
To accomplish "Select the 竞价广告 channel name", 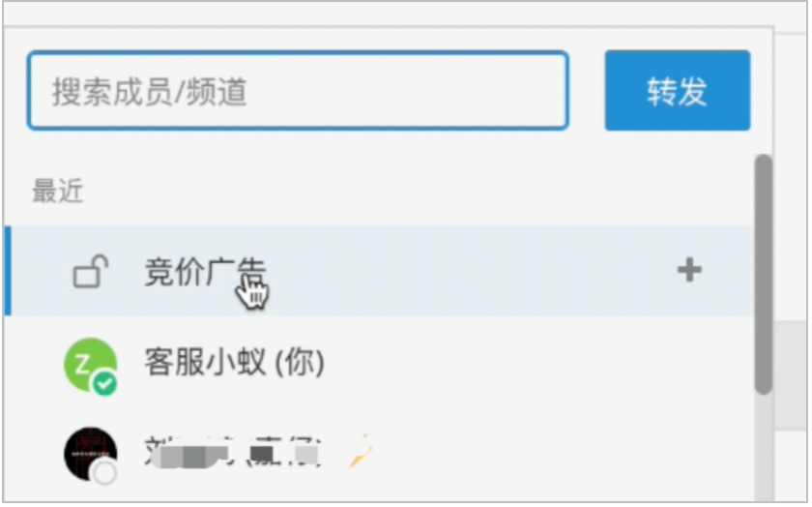I will (205, 271).
